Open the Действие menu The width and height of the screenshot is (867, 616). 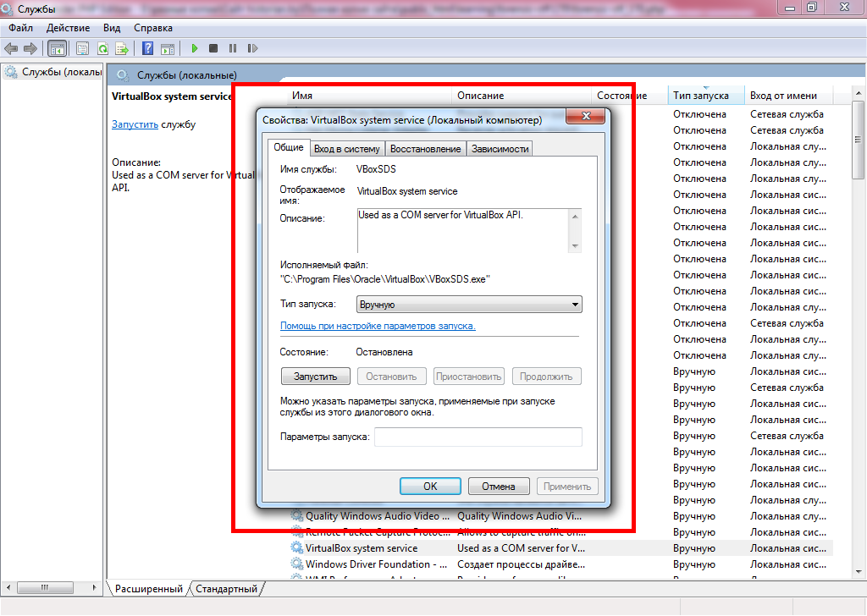click(68, 28)
